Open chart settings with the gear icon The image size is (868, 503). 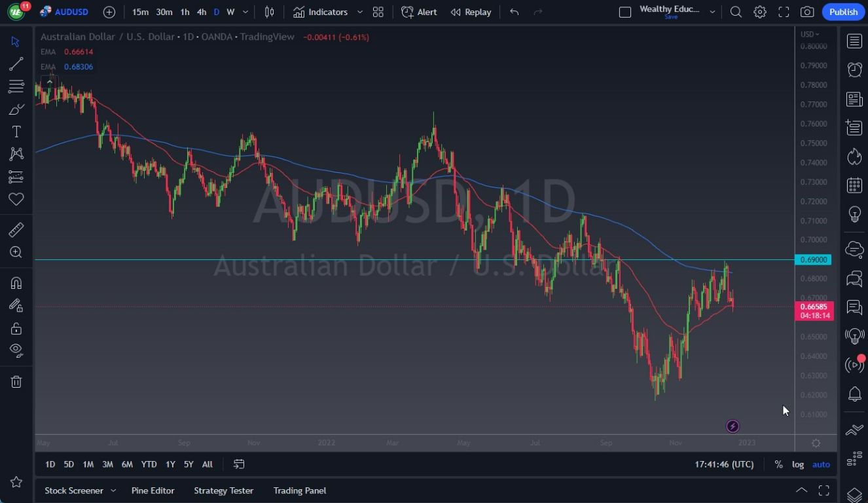759,12
